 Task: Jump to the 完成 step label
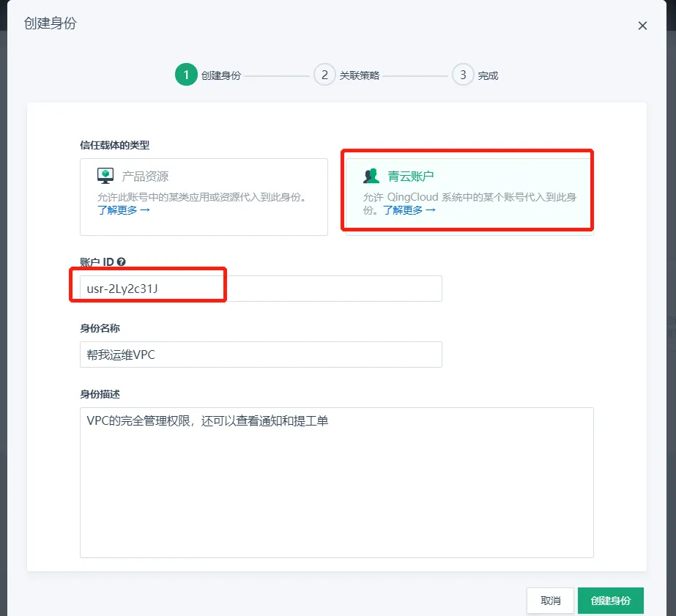tap(488, 75)
